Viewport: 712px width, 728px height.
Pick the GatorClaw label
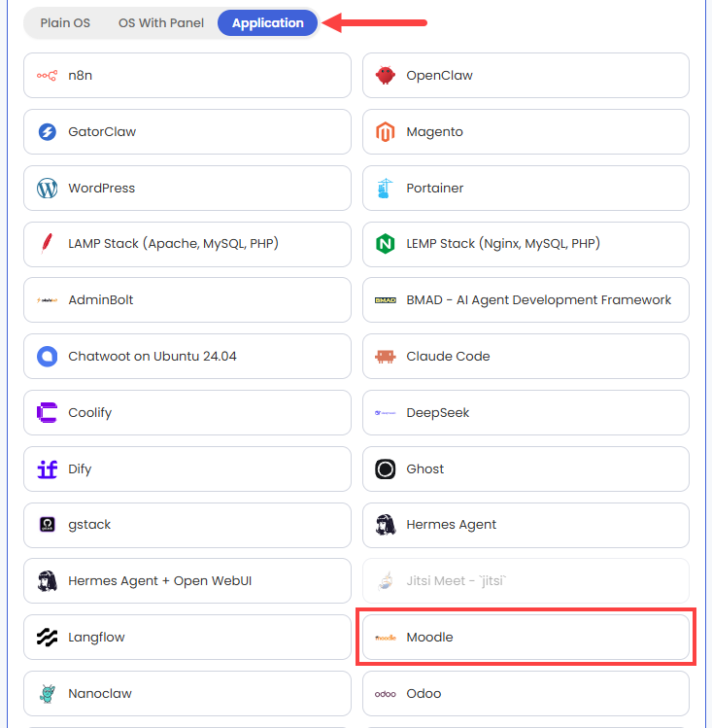coord(102,132)
